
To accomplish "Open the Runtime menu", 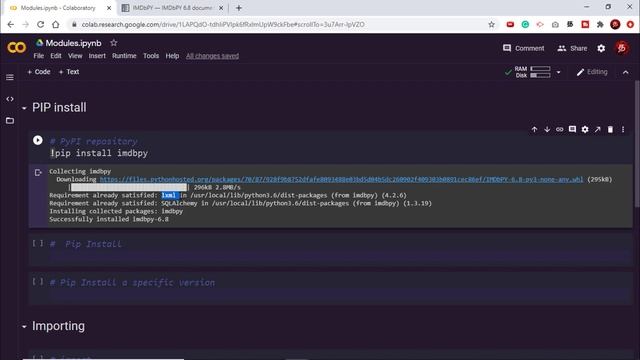I will click(124, 56).
